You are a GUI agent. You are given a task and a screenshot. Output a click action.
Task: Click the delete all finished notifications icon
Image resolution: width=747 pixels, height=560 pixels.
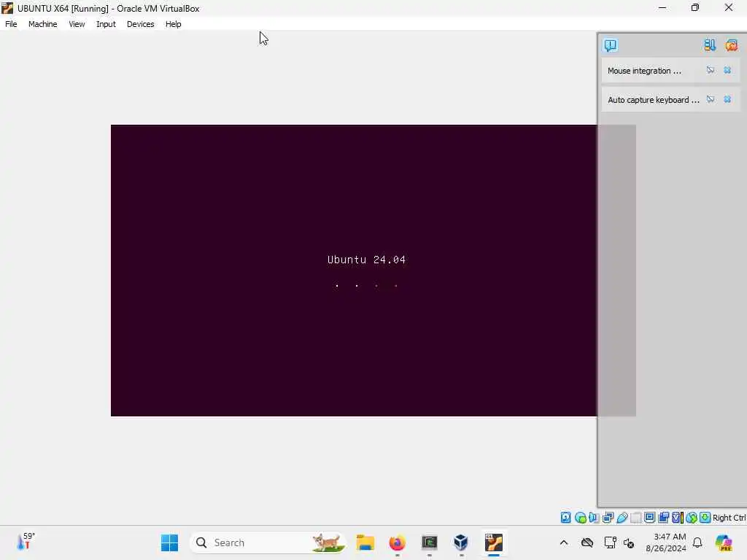click(731, 45)
